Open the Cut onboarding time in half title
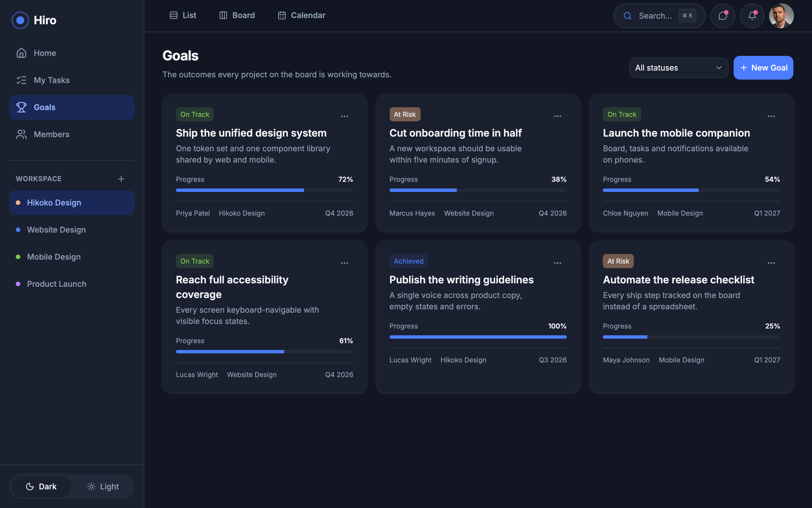This screenshot has height=508, width=812. click(x=455, y=133)
